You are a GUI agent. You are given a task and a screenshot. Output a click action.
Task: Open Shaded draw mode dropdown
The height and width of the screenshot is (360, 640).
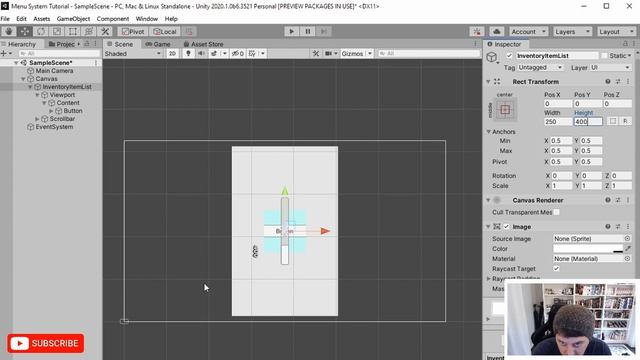click(x=133, y=53)
